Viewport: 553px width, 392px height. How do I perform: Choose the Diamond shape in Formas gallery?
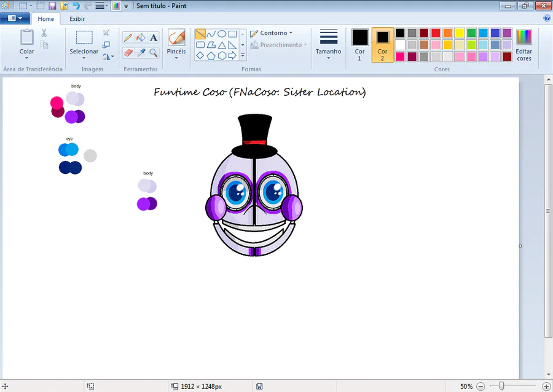[200, 55]
